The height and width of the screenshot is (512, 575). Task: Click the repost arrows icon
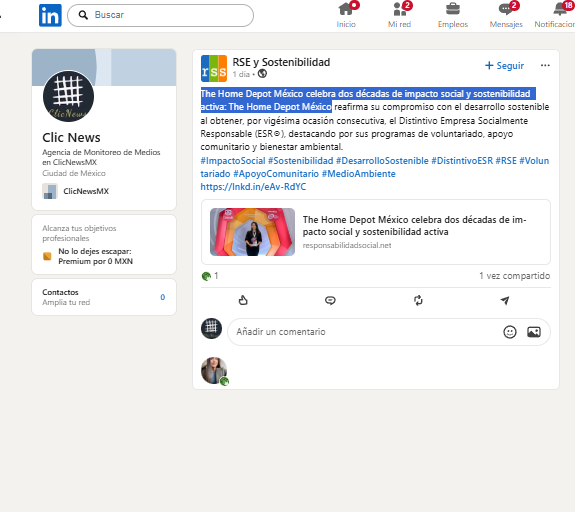[418, 300]
